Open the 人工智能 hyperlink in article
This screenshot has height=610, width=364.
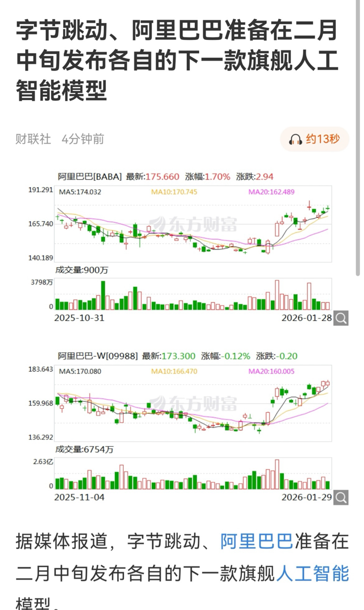312,574
